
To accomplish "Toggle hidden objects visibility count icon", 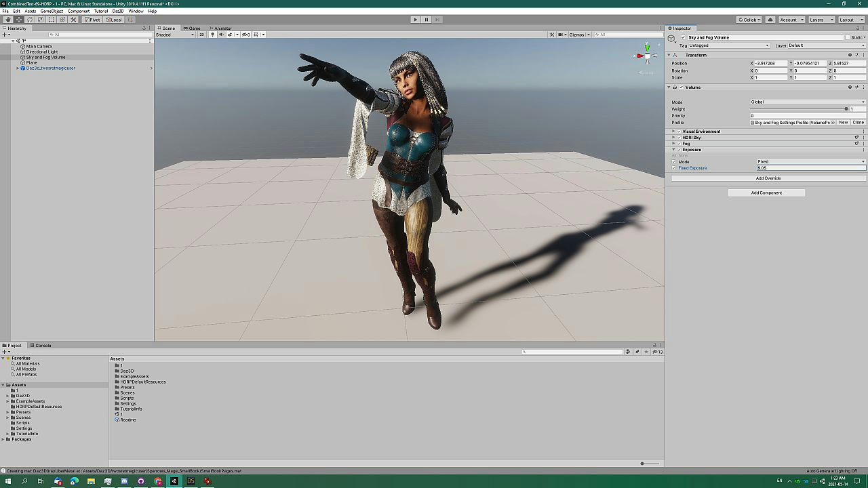I will pos(245,35).
